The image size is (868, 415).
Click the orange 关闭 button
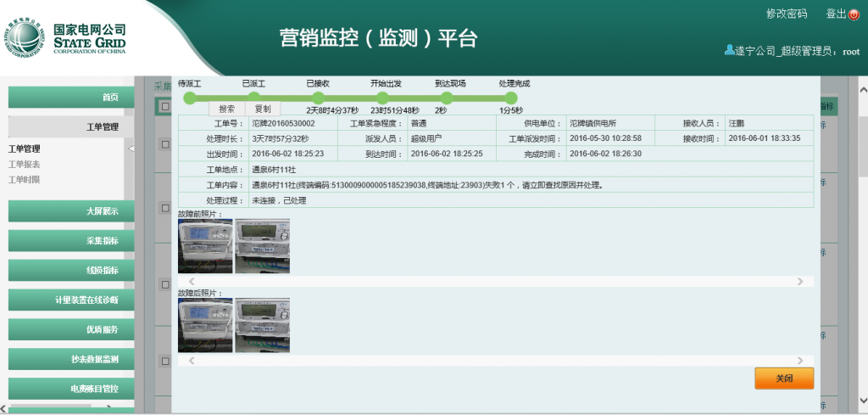click(x=783, y=379)
